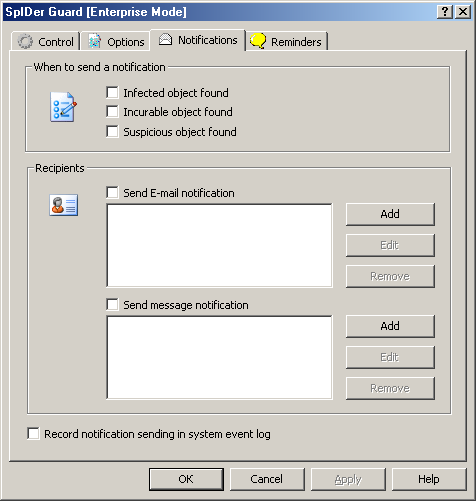Check Suspicious object found

point(112,131)
